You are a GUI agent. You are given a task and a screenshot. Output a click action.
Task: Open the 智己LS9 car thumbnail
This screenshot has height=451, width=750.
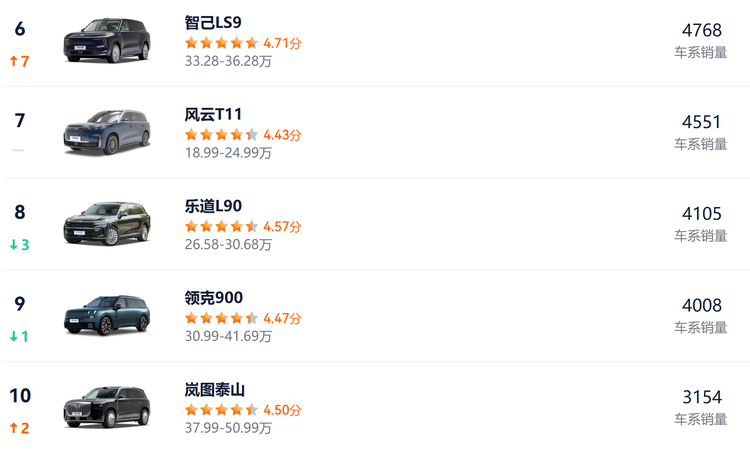pos(107,41)
